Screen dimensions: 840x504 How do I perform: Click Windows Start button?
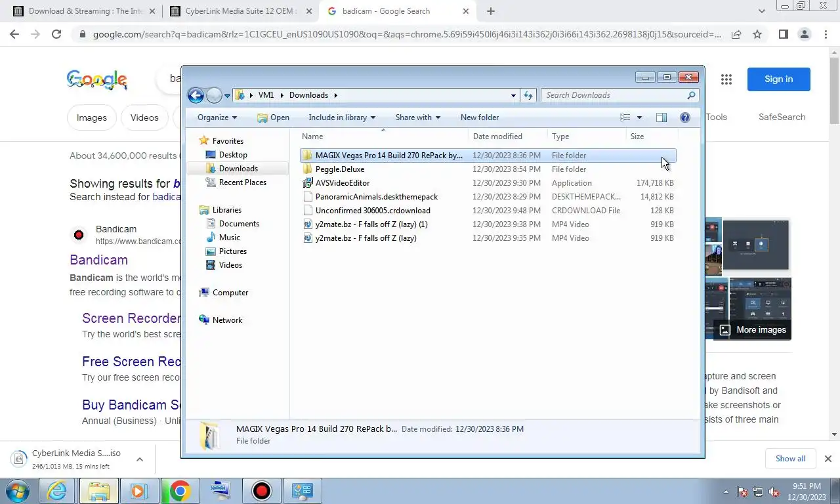point(18,491)
